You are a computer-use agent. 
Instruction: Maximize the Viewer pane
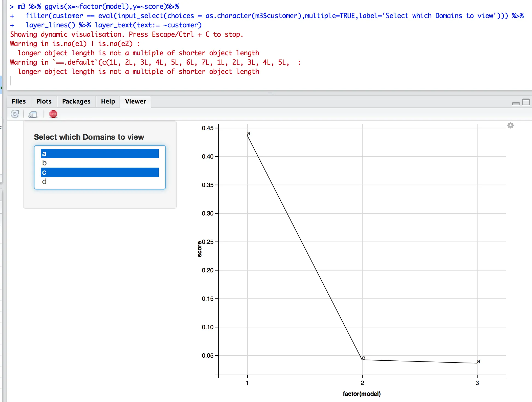point(526,102)
